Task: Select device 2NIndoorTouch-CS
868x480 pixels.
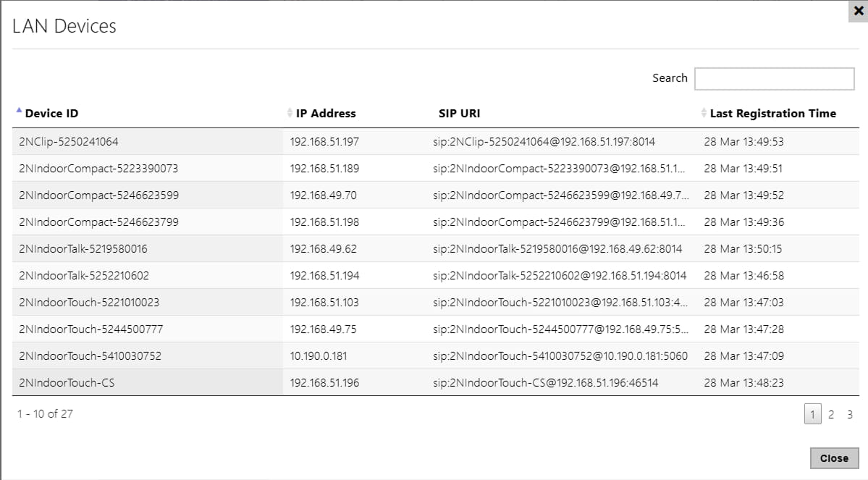Action: click(x=67, y=382)
